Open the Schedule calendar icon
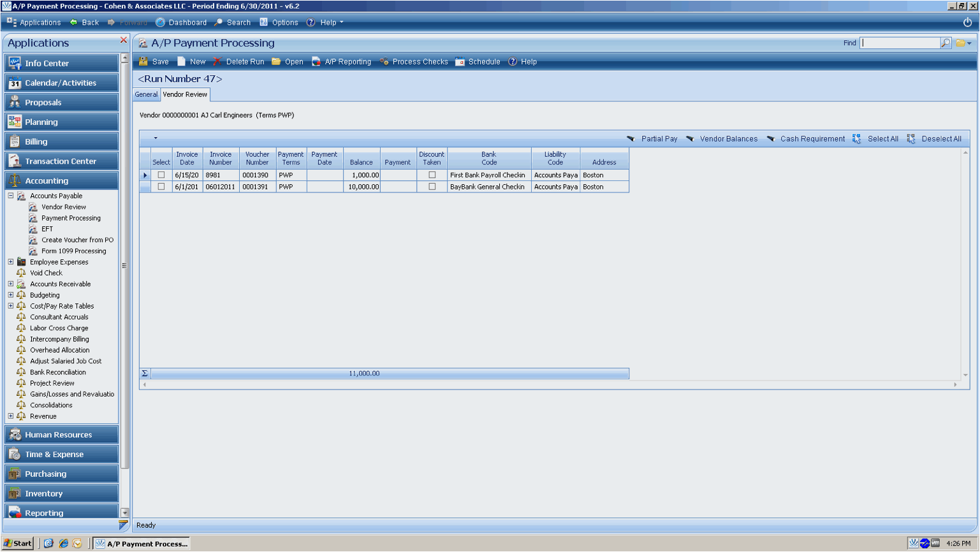Image resolution: width=980 pixels, height=552 pixels. (x=460, y=62)
